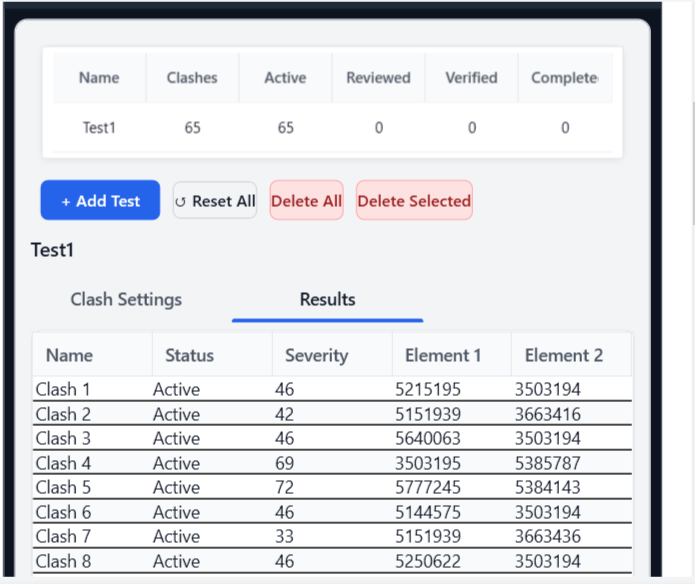Click severity value 72 for Clash 5
Image resolution: width=695 pixels, height=584 pixels.
[x=285, y=487]
